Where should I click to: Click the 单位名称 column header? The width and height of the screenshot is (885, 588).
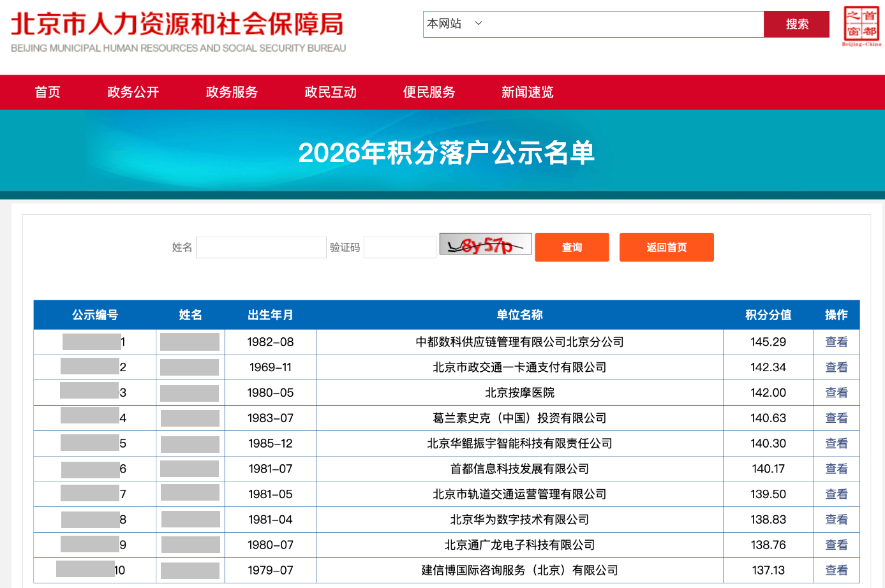[x=519, y=315]
